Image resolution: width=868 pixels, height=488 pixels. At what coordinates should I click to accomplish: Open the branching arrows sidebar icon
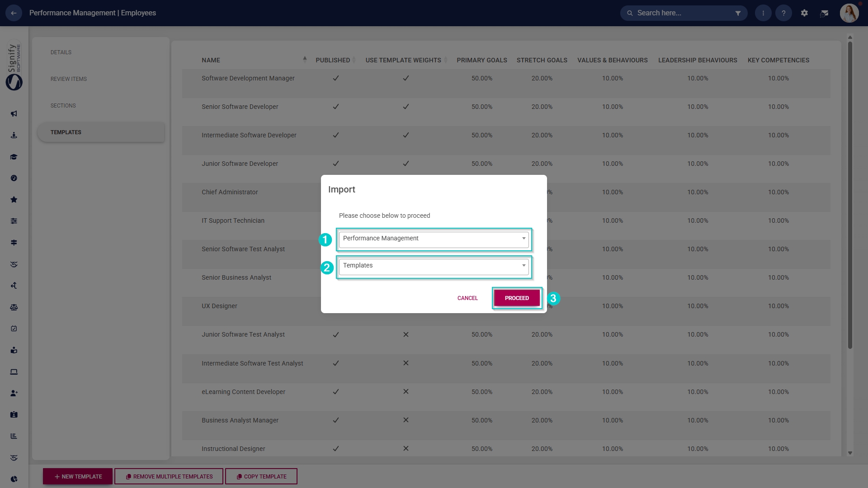tap(14, 286)
